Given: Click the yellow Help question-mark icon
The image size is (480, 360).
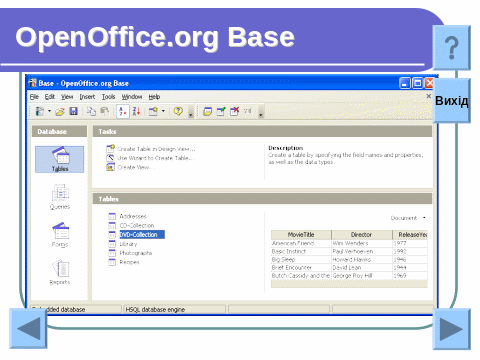Looking at the screenshot, I should tap(178, 111).
